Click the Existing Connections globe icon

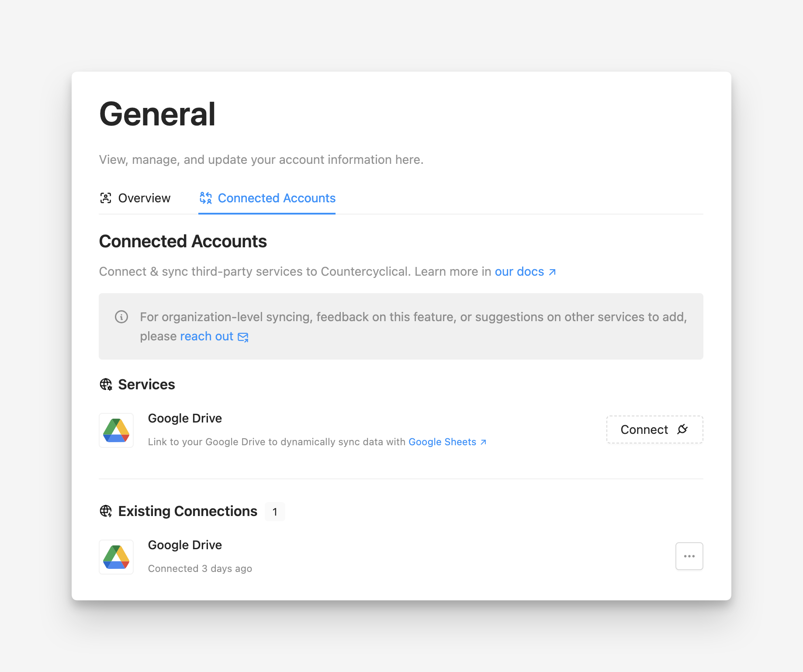106,511
